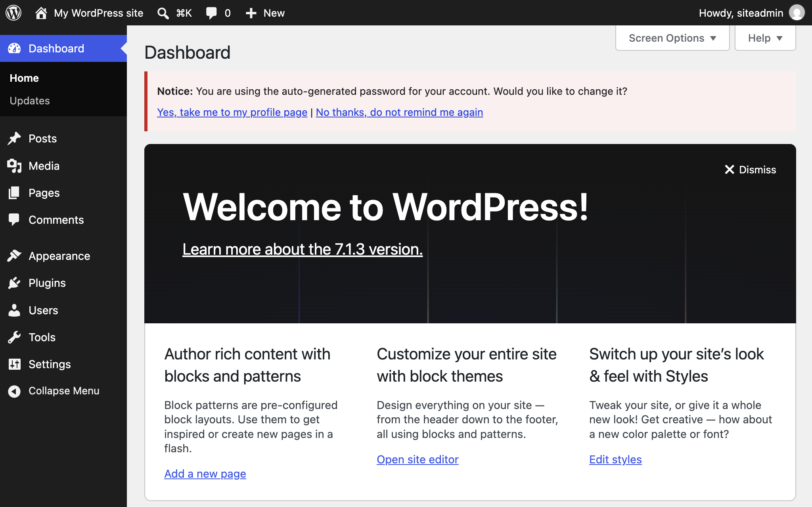Dismiss the Welcome to WordPress panel
Viewport: 812px width, 507px height.
pos(750,169)
